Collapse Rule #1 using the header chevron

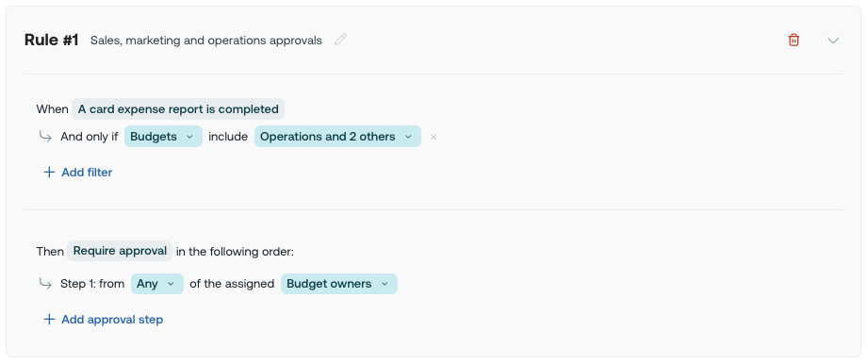point(833,41)
